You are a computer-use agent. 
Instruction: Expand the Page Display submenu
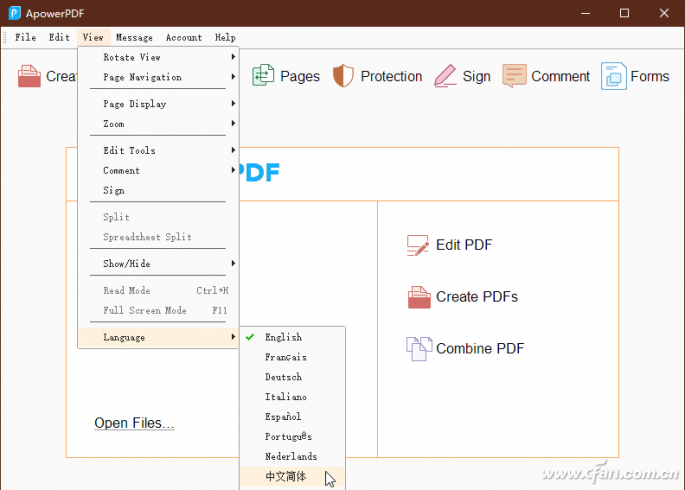point(158,104)
